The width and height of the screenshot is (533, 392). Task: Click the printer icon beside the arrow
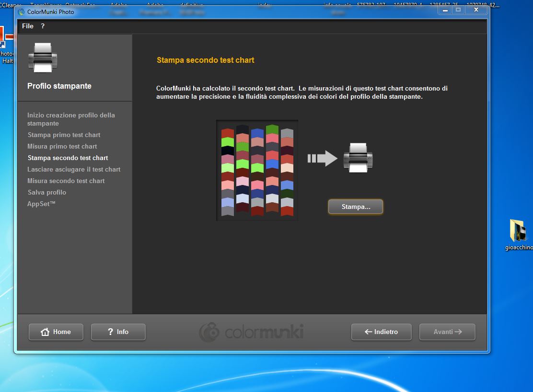pos(358,158)
